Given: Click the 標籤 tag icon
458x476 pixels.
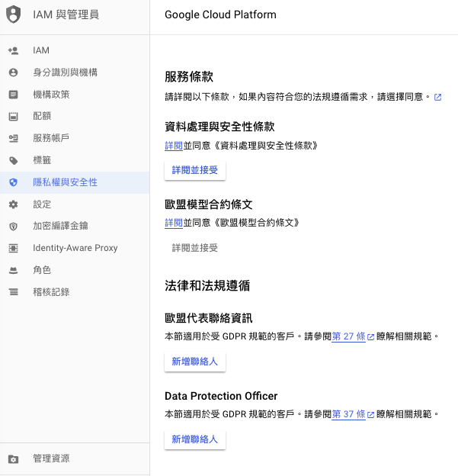Looking at the screenshot, I should [x=14, y=160].
